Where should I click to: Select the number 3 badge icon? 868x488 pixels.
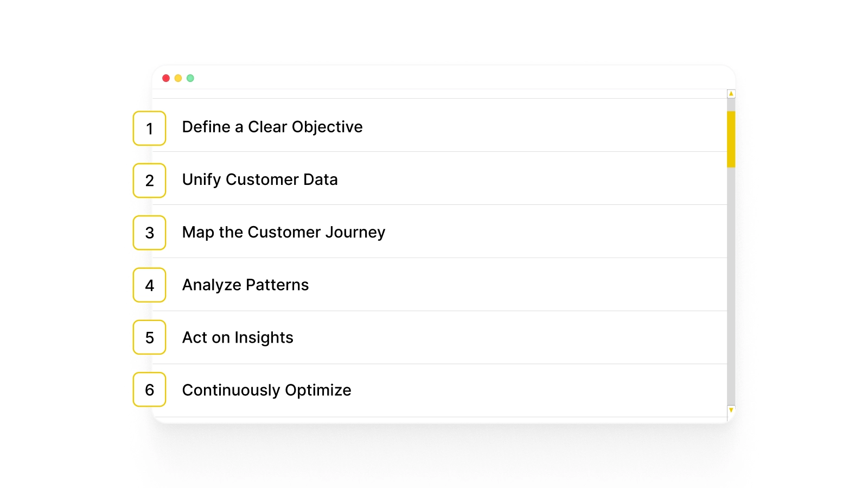[x=149, y=233]
